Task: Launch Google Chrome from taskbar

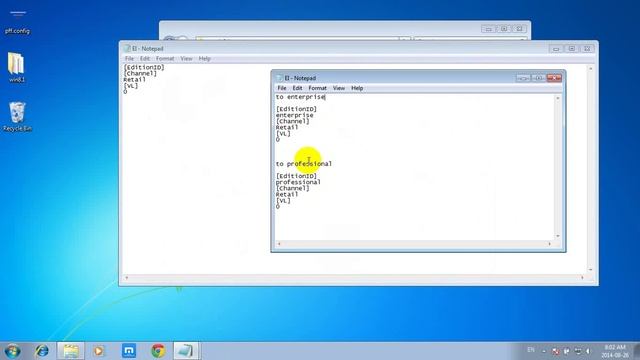Action: 158,351
